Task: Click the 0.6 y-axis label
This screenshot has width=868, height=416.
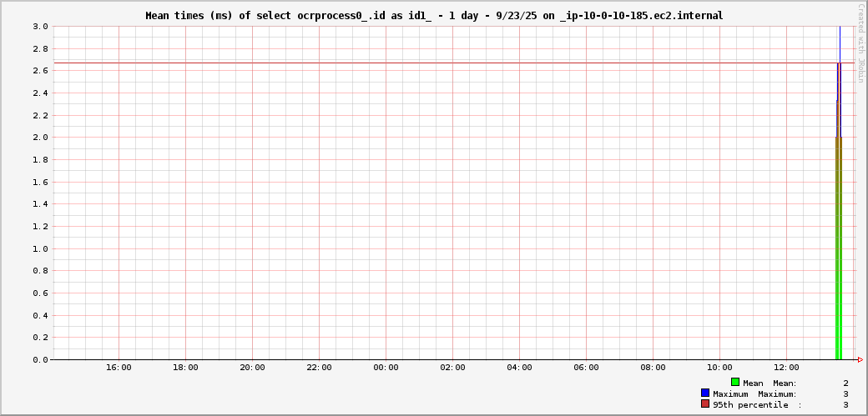Action: coord(40,293)
